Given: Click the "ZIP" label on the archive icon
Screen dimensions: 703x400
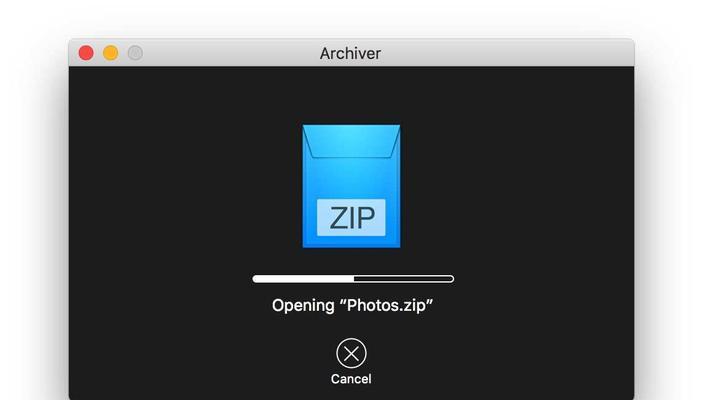Looking at the screenshot, I should click(x=352, y=218).
